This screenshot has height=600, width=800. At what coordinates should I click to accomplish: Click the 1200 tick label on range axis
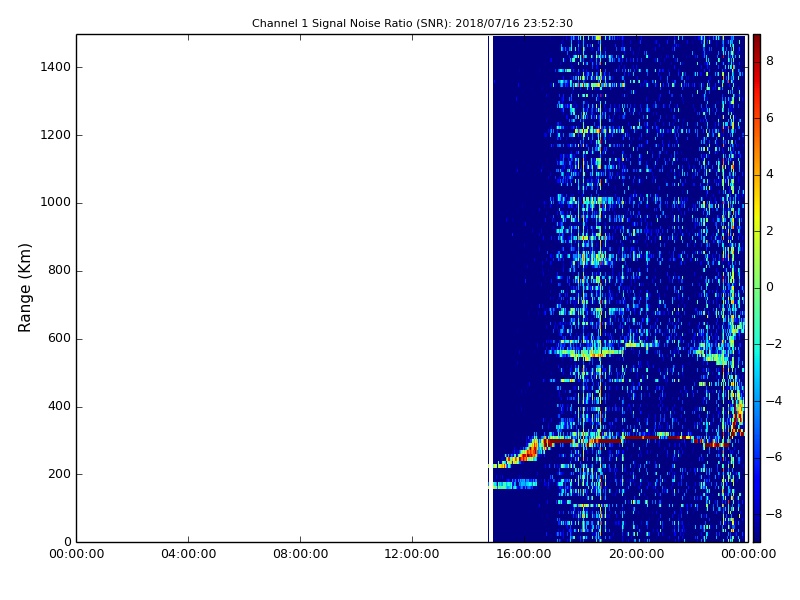[55, 135]
